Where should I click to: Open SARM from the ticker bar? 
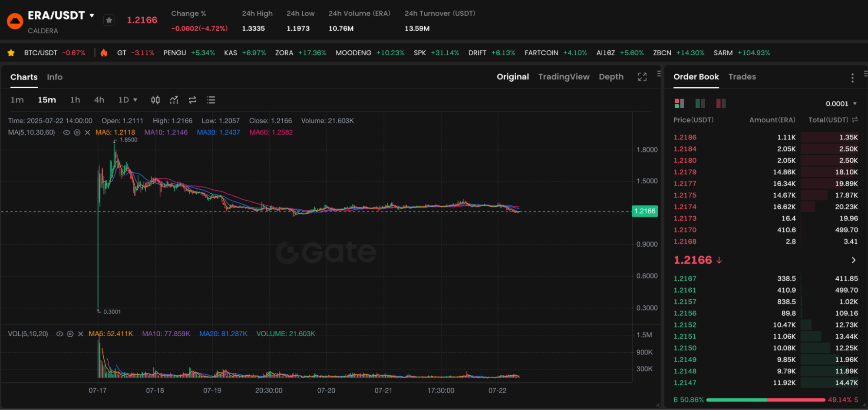[742, 53]
